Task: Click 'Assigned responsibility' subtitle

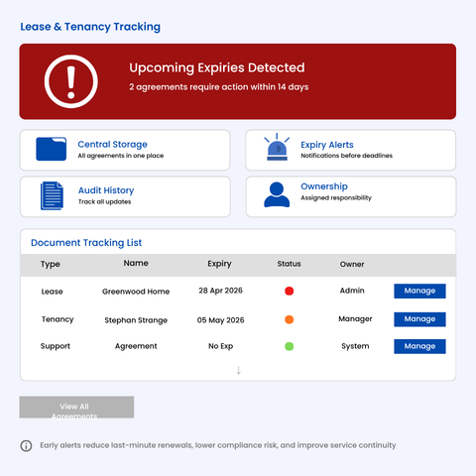Action: tap(336, 197)
